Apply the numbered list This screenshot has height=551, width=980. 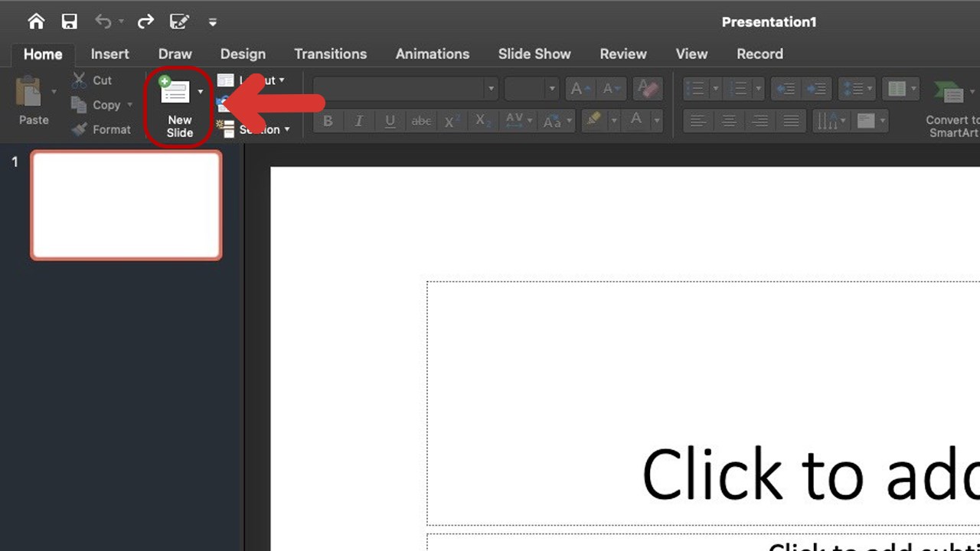tap(737, 90)
